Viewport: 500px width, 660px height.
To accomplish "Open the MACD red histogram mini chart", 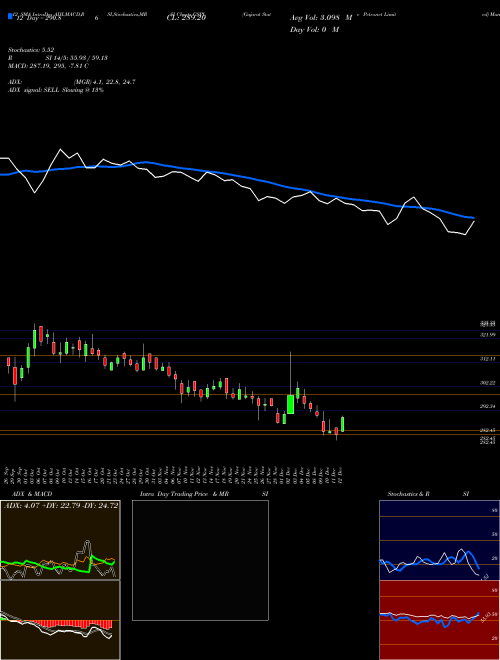I will [60, 620].
